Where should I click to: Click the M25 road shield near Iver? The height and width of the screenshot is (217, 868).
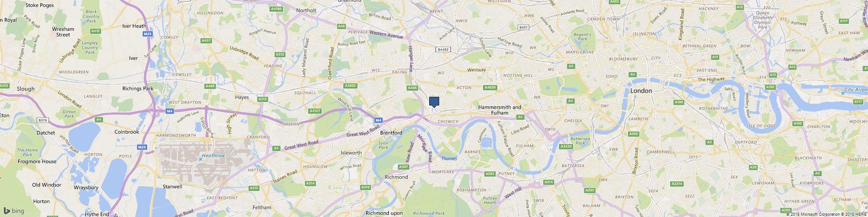tap(148, 33)
